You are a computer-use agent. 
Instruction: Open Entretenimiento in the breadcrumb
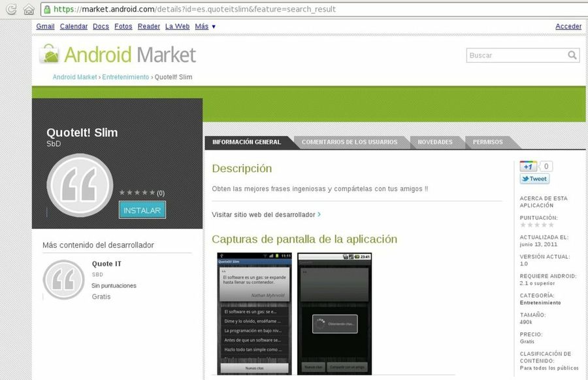point(125,77)
